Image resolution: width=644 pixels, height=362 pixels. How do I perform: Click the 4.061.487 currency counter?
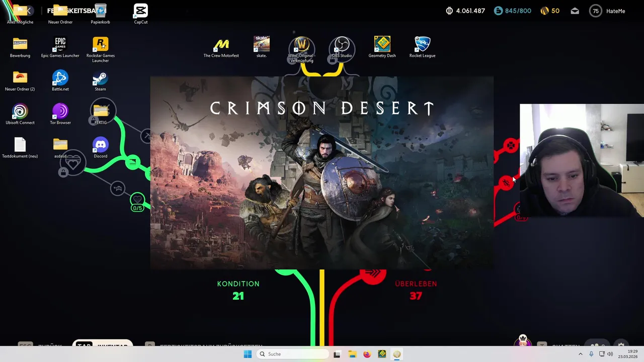(x=465, y=11)
